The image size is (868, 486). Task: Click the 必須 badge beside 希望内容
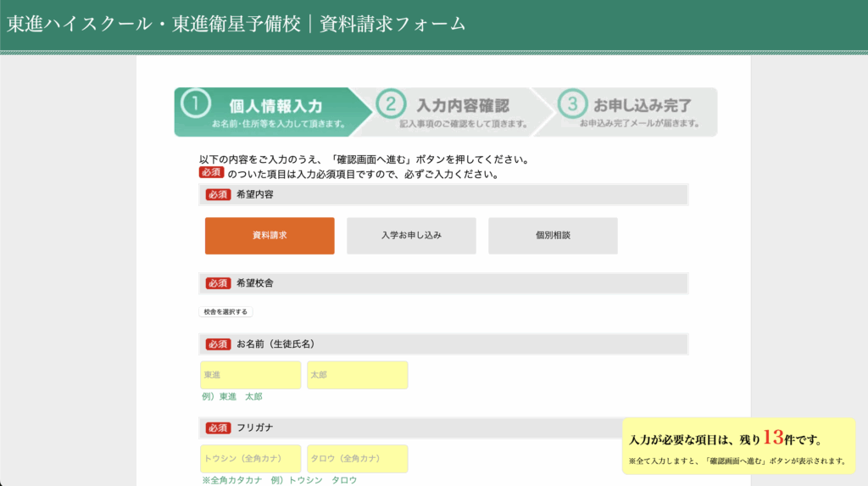coord(218,194)
